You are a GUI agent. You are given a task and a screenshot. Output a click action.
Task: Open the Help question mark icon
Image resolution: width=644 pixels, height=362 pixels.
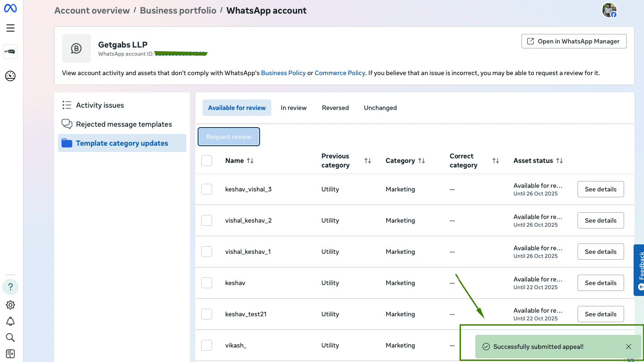point(10,287)
